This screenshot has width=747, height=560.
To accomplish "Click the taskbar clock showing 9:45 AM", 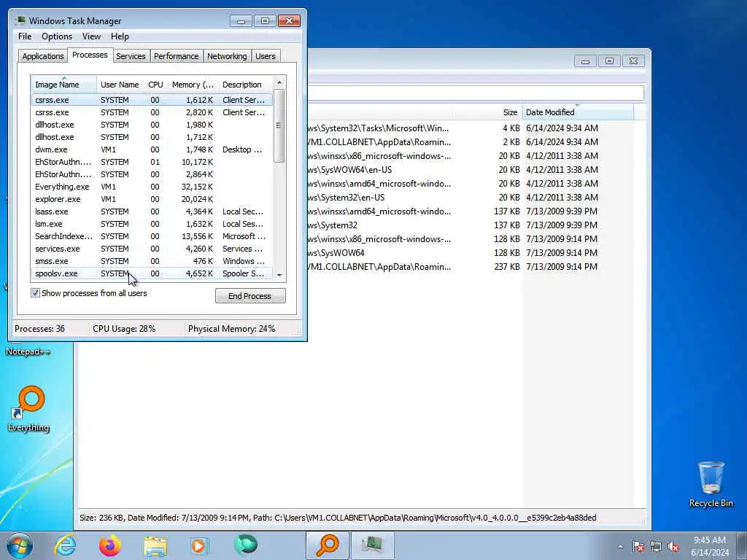I will 710,545.
